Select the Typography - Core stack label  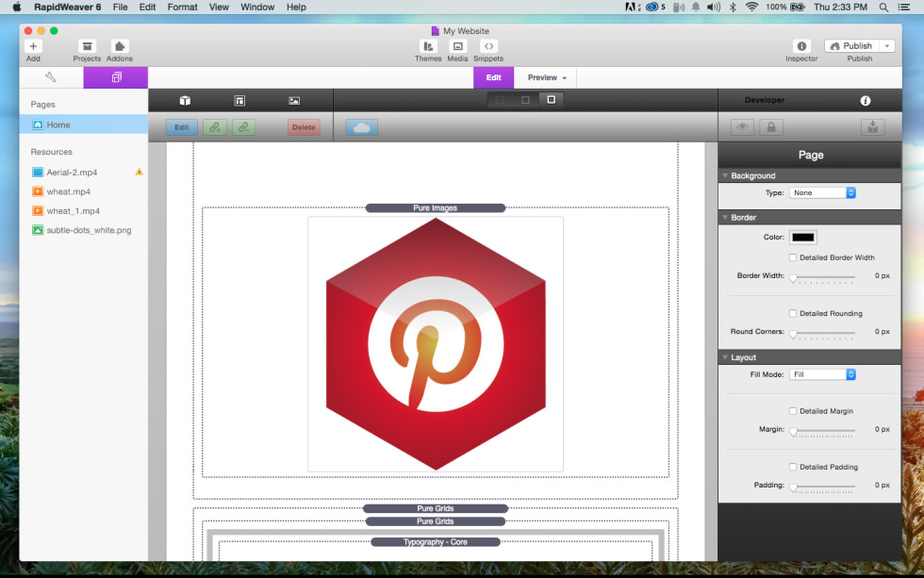point(436,542)
